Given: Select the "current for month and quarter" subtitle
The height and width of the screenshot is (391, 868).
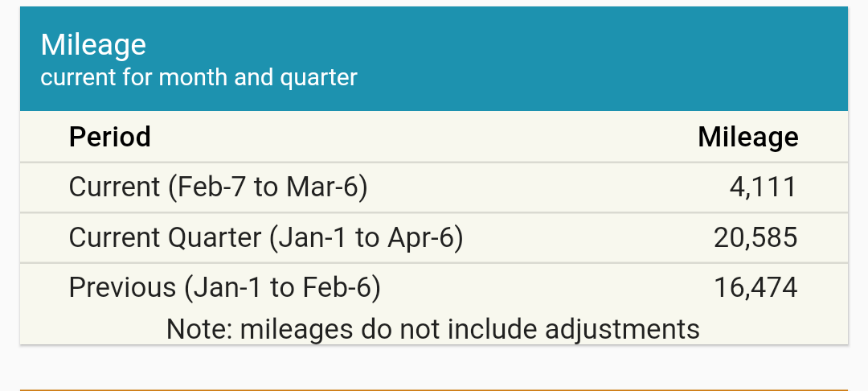Looking at the screenshot, I should [199, 78].
